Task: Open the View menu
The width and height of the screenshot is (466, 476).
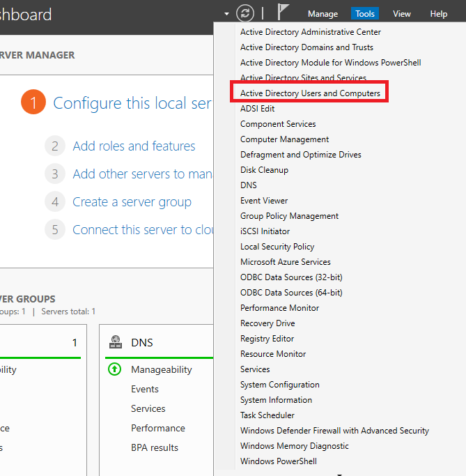Action: (x=402, y=14)
